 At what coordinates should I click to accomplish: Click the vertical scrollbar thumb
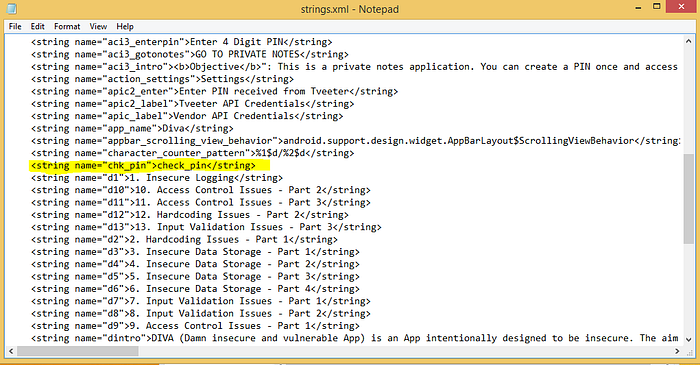pyautogui.click(x=688, y=199)
